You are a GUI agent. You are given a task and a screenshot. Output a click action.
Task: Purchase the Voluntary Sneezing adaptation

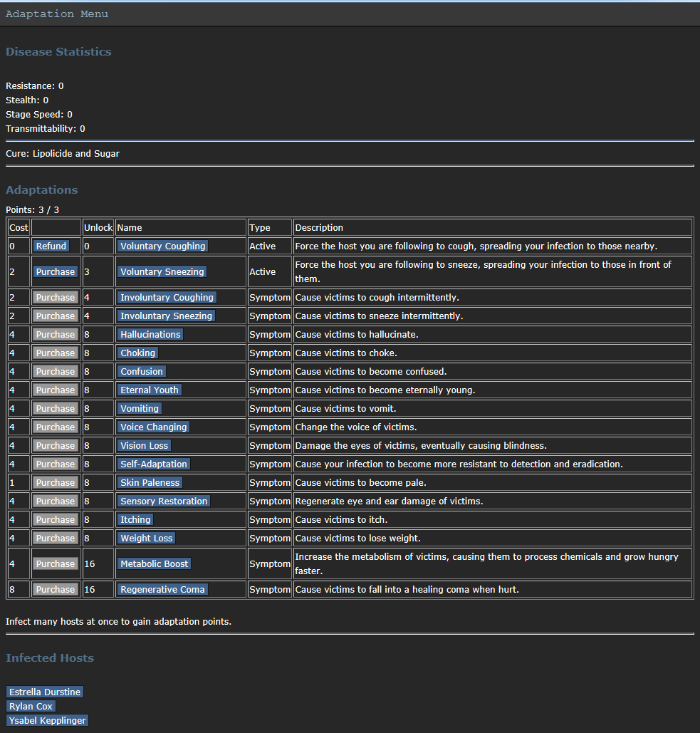(56, 272)
